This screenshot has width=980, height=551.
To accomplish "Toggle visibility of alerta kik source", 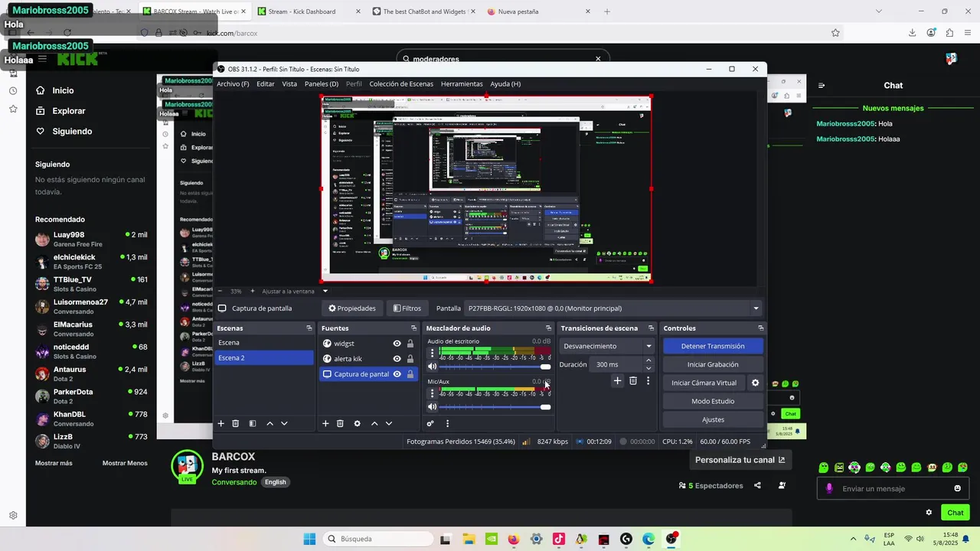I will (397, 359).
